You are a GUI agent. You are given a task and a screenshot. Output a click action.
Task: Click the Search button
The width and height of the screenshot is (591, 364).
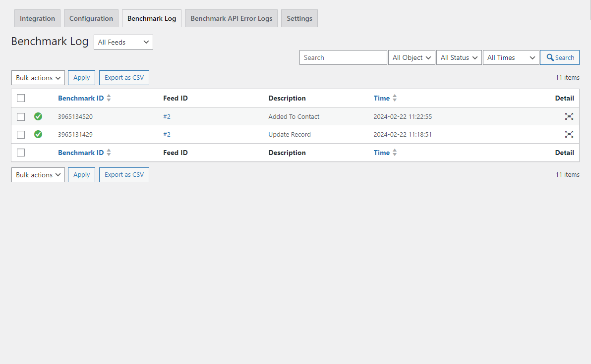(x=560, y=57)
